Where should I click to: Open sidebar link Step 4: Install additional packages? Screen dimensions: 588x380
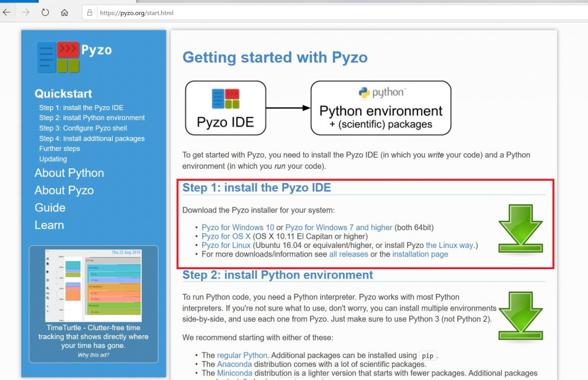92,138
